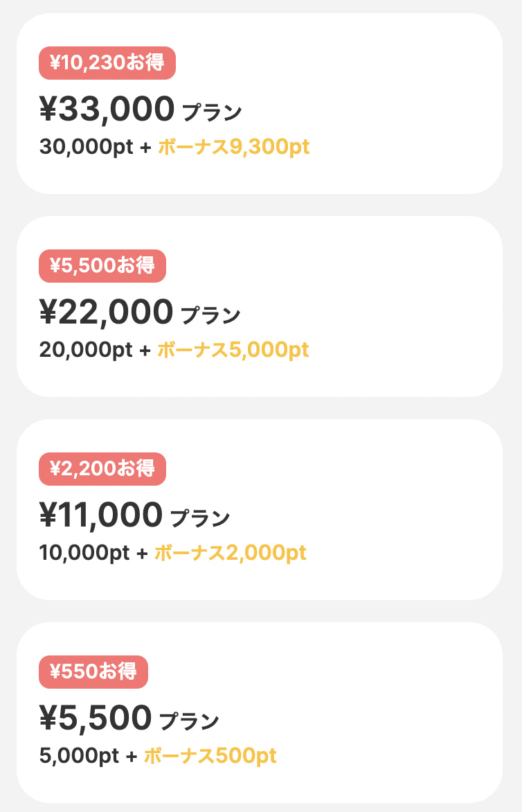Click プラン label beside ¥11,000
The width and height of the screenshot is (522, 812).
pyautogui.click(x=200, y=518)
